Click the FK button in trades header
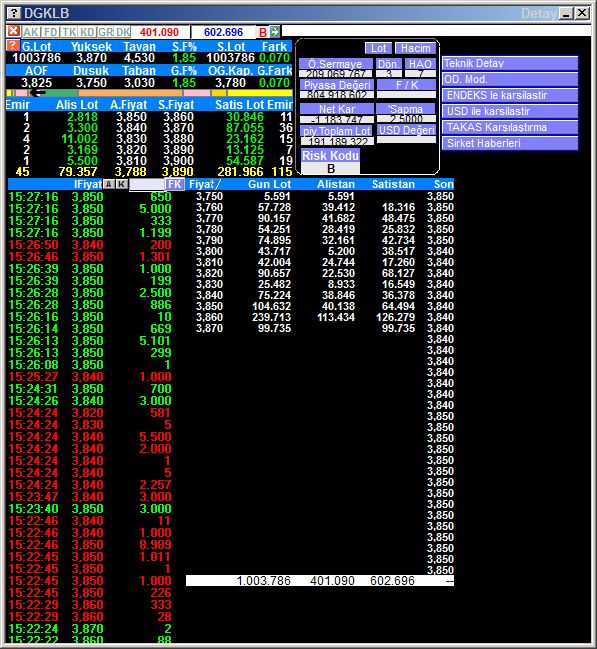This screenshot has height=649, width=597. click(175, 184)
